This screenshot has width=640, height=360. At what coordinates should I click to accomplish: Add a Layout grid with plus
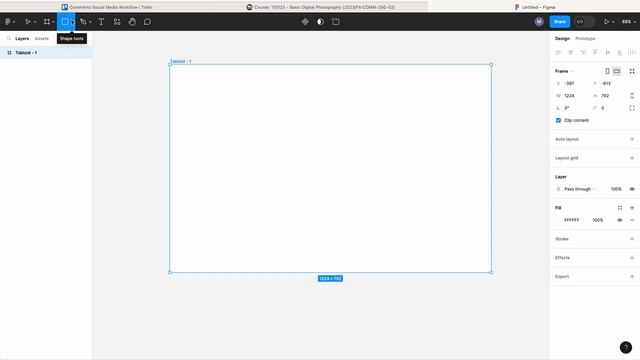click(632, 158)
